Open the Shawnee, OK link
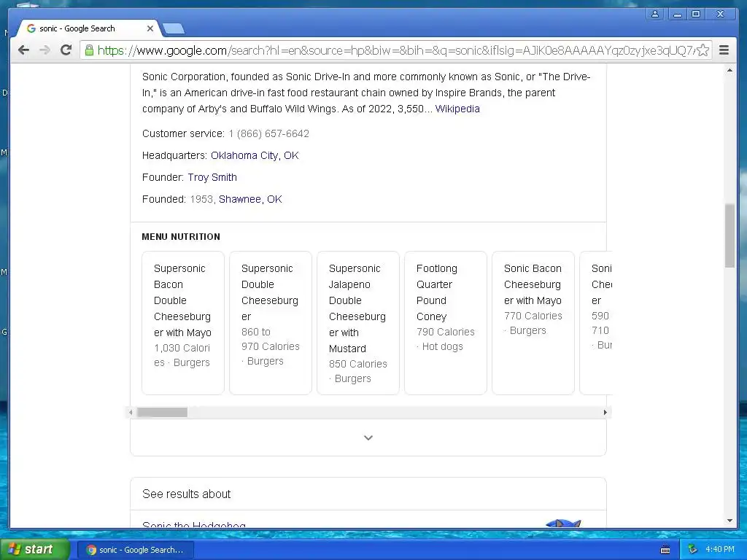 250,199
